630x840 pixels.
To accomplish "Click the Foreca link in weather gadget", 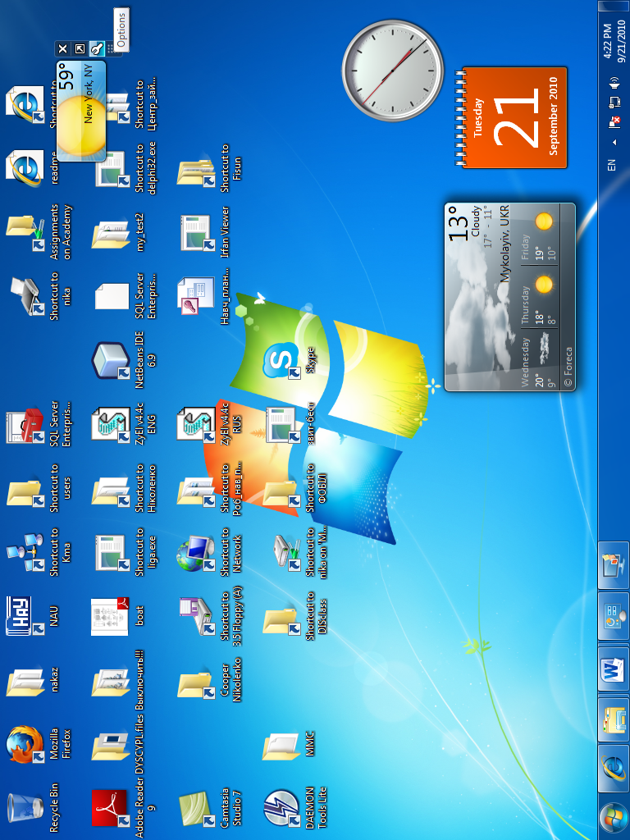I will (568, 367).
